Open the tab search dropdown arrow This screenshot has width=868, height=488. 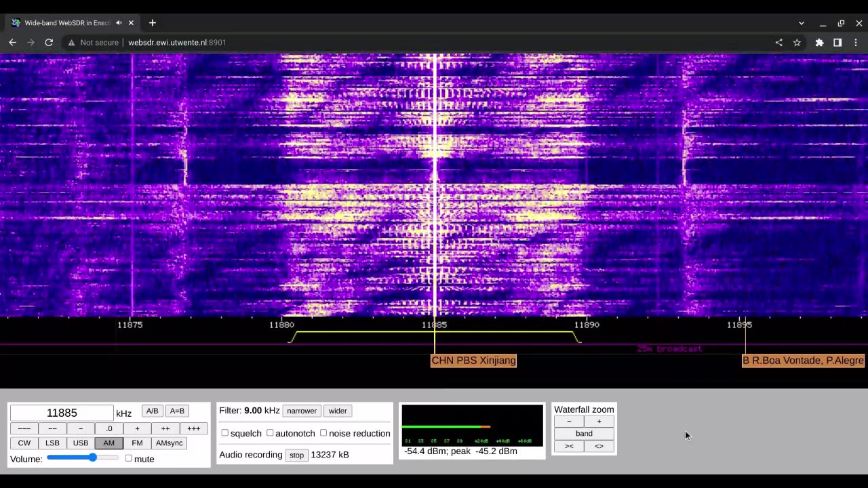pyautogui.click(x=801, y=23)
